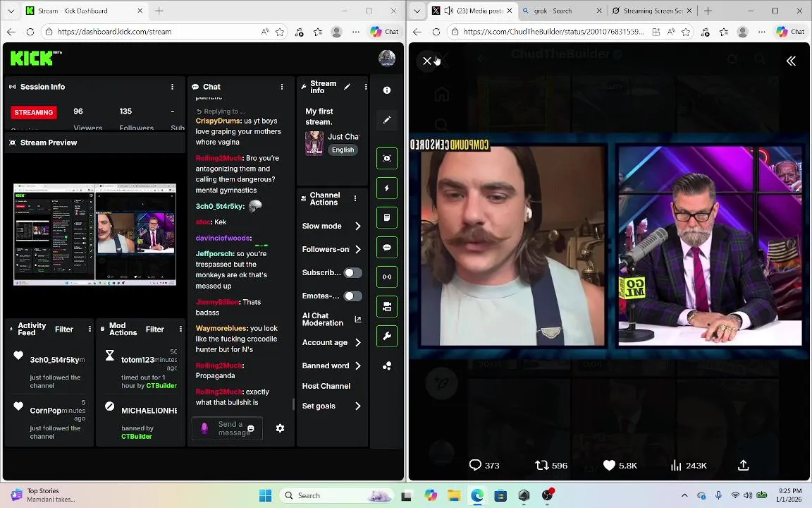
Task: Open Copilot Chat in Kick browser toolbar
Action: tap(385, 32)
